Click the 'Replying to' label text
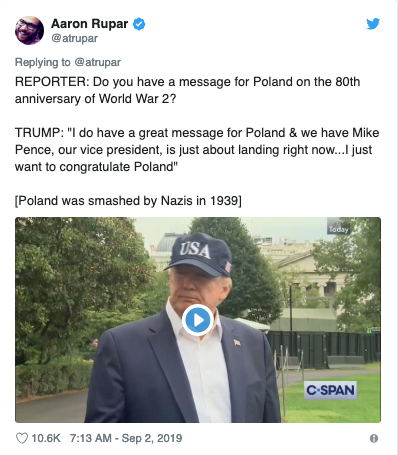 coord(43,62)
